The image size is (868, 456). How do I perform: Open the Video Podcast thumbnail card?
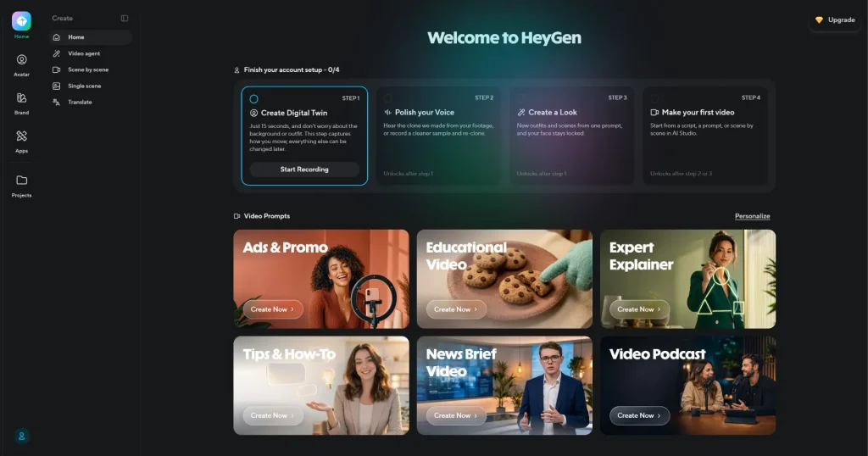[x=687, y=386]
